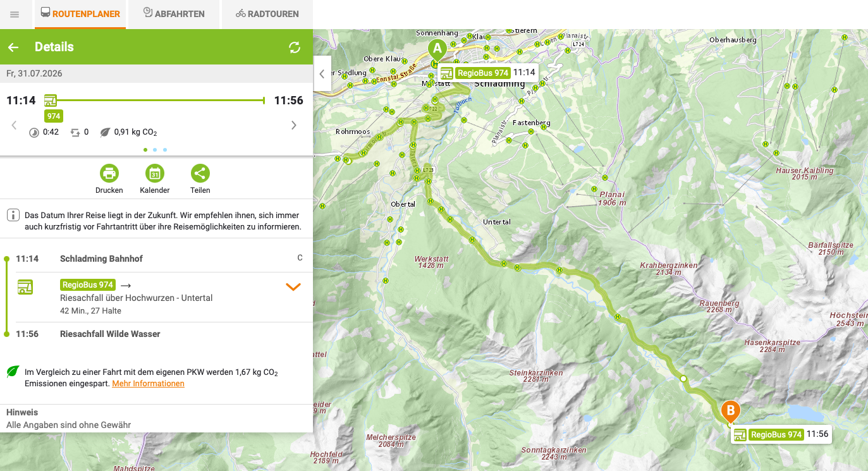This screenshot has height=471, width=868.
Task: Click the green start marker A
Action: pos(437,49)
